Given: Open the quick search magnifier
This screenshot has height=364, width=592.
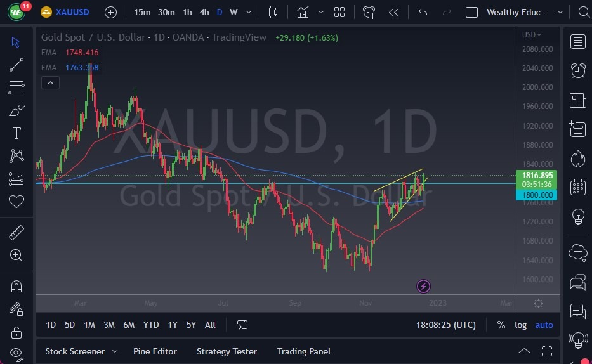Looking at the screenshot, I should (x=584, y=13).
